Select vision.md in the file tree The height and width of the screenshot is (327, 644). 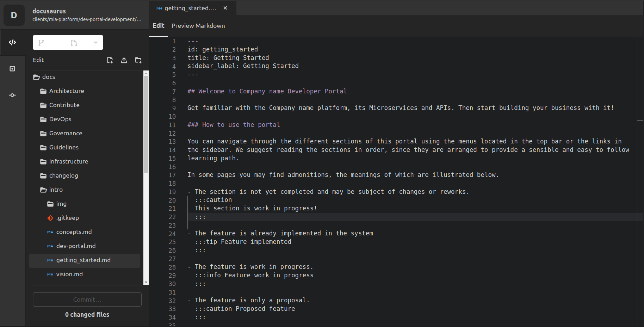(x=70, y=274)
